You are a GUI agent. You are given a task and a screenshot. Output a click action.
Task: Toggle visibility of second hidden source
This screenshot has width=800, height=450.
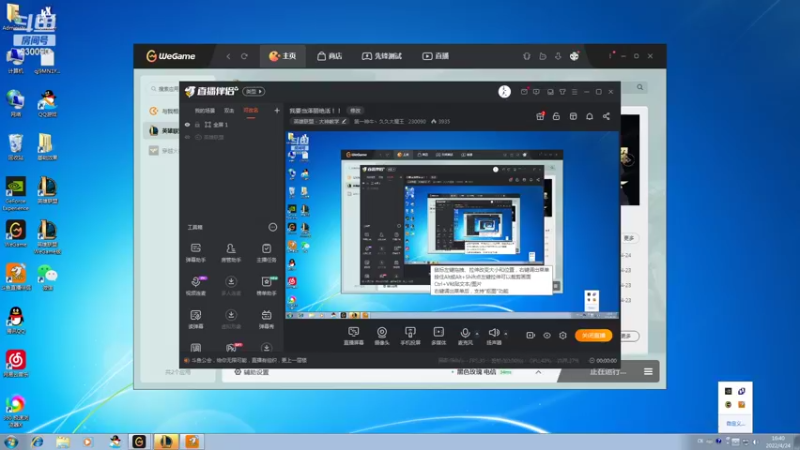(187, 137)
